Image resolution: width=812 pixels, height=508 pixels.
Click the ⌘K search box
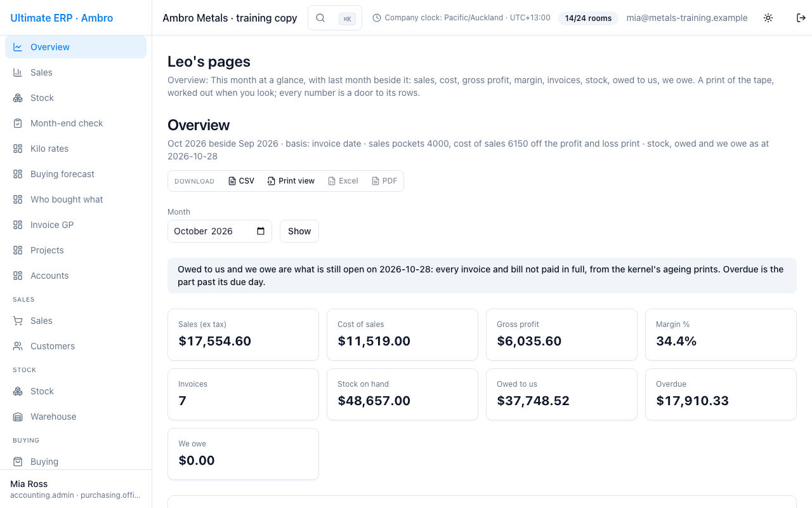click(x=335, y=18)
